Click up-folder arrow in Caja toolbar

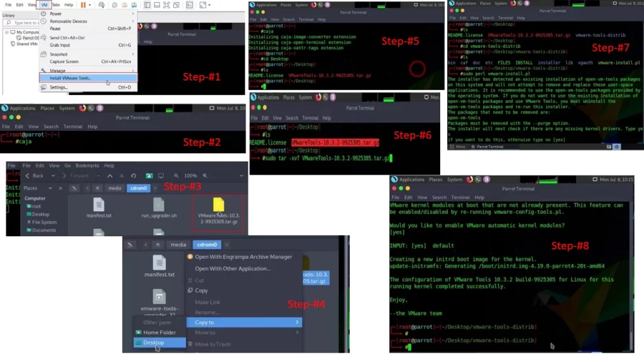pos(109,176)
